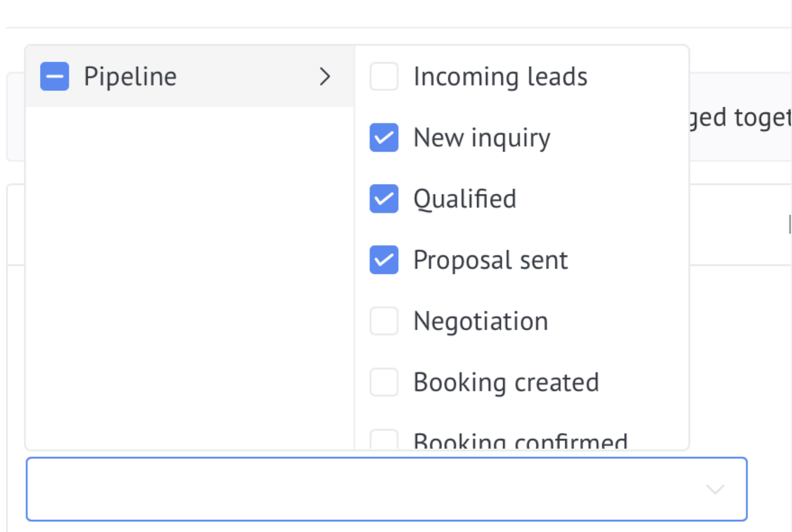Select the Negotiation label
Image resolution: width=792 pixels, height=532 pixels.
pos(481,321)
